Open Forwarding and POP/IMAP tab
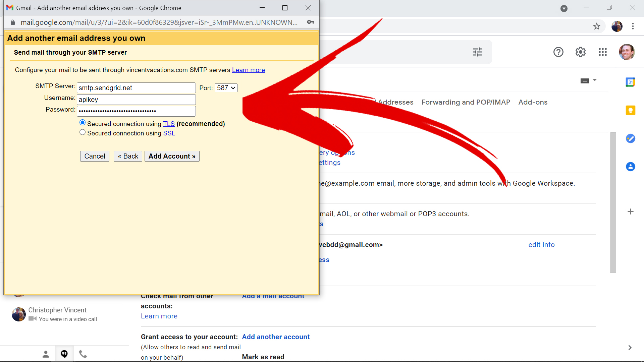 coord(466,102)
